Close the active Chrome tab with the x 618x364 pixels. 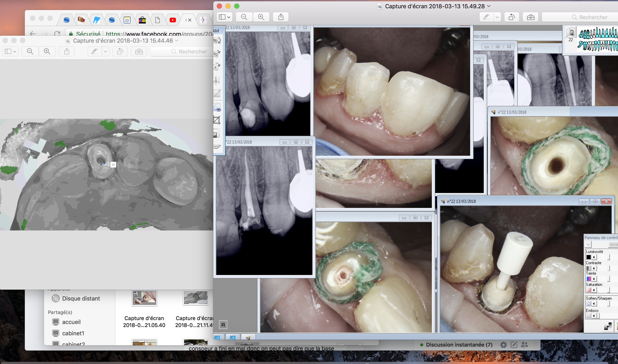pyautogui.click(x=190, y=20)
